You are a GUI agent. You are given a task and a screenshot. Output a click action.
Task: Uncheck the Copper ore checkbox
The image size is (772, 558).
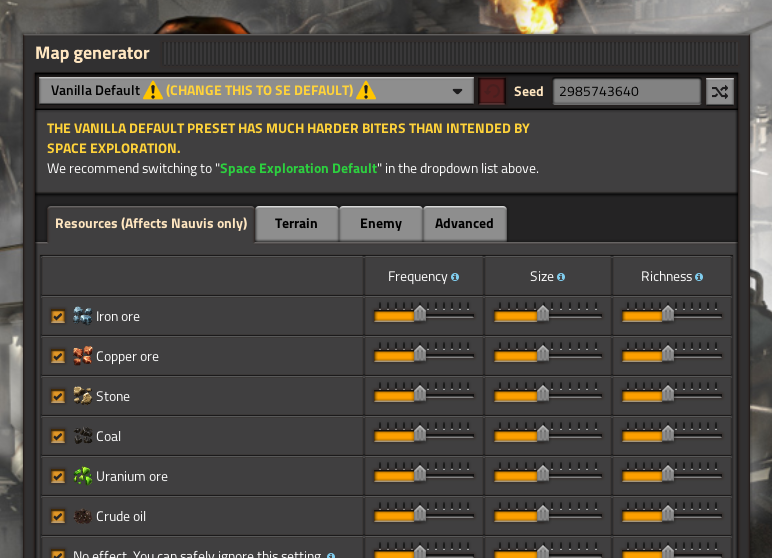(x=58, y=356)
